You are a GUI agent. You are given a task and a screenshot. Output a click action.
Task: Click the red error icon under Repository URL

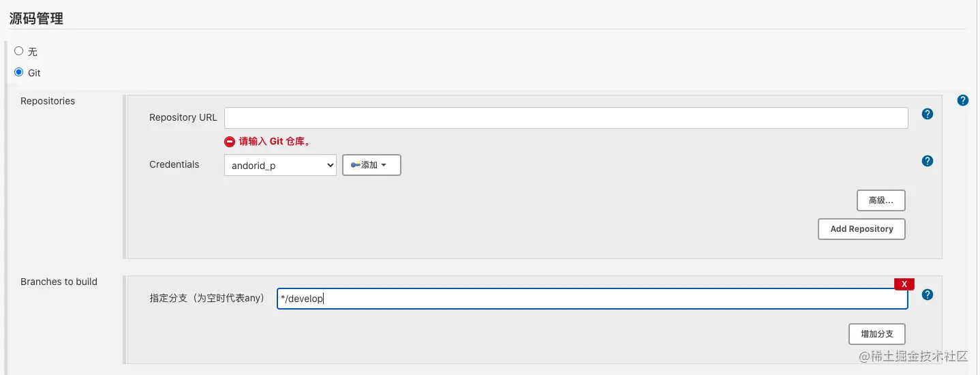click(x=230, y=142)
